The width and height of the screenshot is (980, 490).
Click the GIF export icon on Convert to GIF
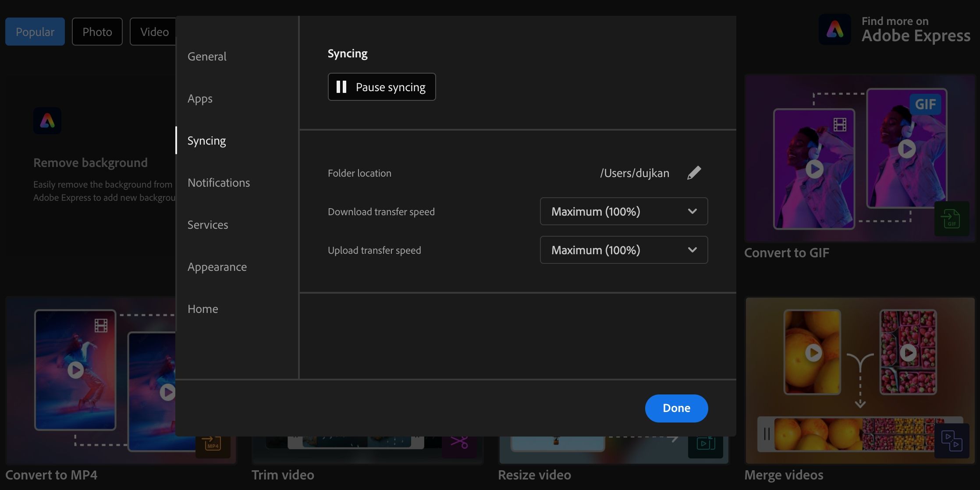click(952, 219)
